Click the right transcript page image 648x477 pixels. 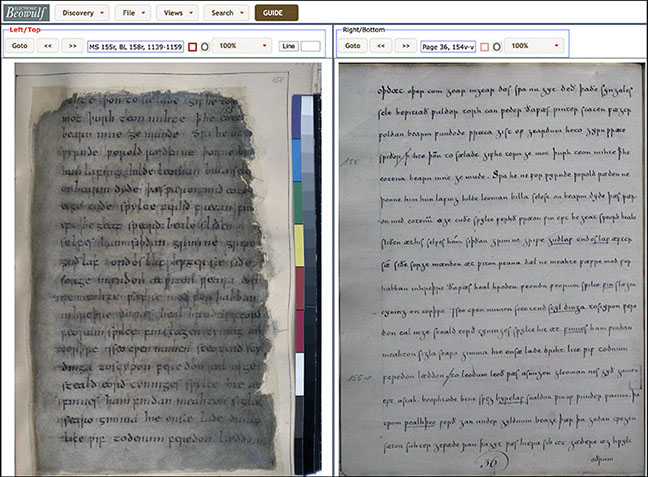coord(492,270)
